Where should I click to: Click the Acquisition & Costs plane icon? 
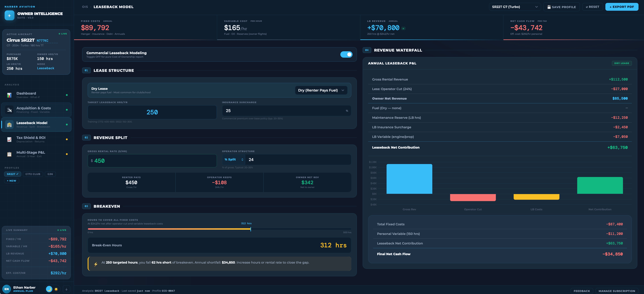coord(9,110)
